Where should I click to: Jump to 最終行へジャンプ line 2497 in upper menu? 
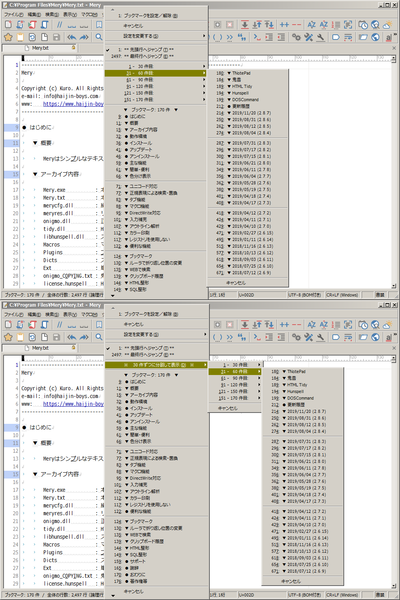pyautogui.click(x=157, y=56)
